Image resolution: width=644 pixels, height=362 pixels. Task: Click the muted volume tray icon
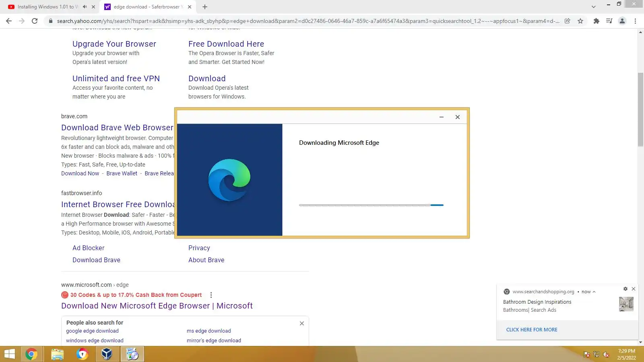click(606, 354)
